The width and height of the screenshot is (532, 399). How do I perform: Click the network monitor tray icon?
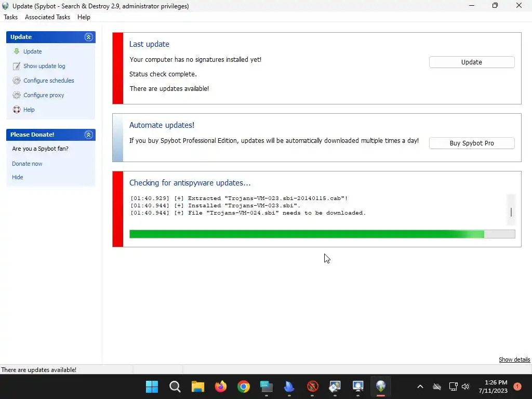click(x=453, y=387)
